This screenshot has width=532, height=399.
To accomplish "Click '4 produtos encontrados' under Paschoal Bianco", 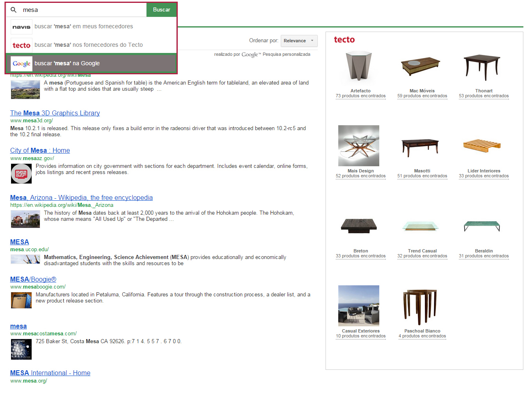I will [422, 336].
